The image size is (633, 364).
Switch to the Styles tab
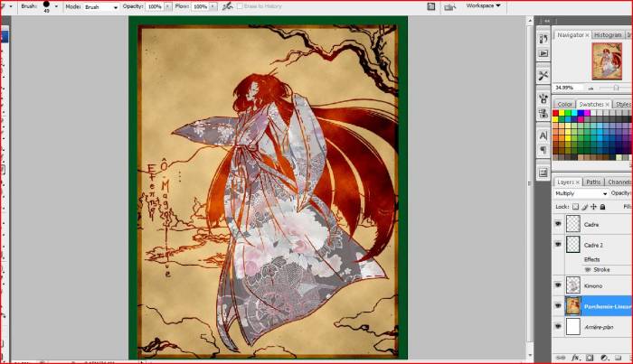tap(623, 105)
